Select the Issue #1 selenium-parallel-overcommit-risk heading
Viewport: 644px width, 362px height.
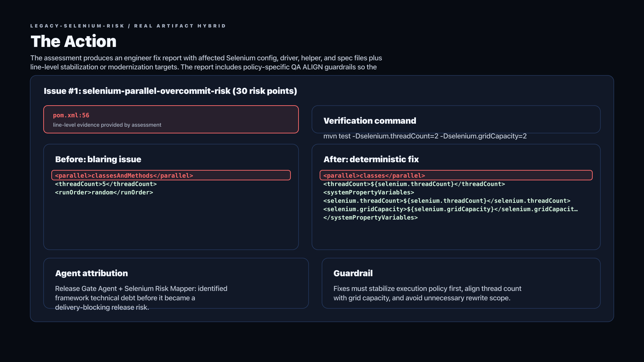tap(170, 91)
